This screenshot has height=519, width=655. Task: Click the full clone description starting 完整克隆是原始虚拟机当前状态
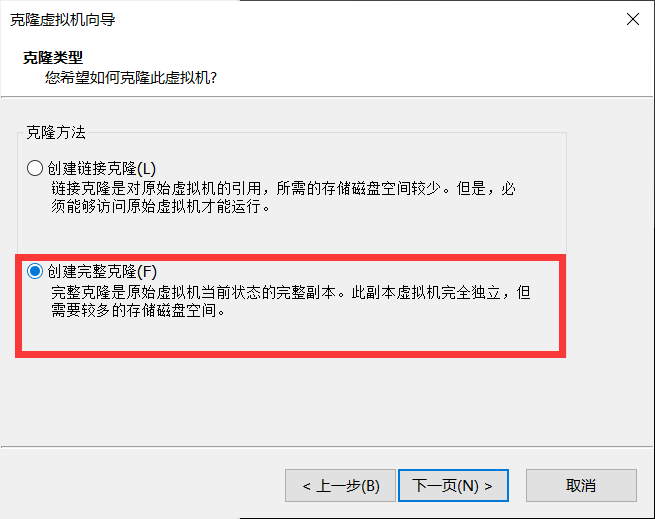(x=291, y=293)
